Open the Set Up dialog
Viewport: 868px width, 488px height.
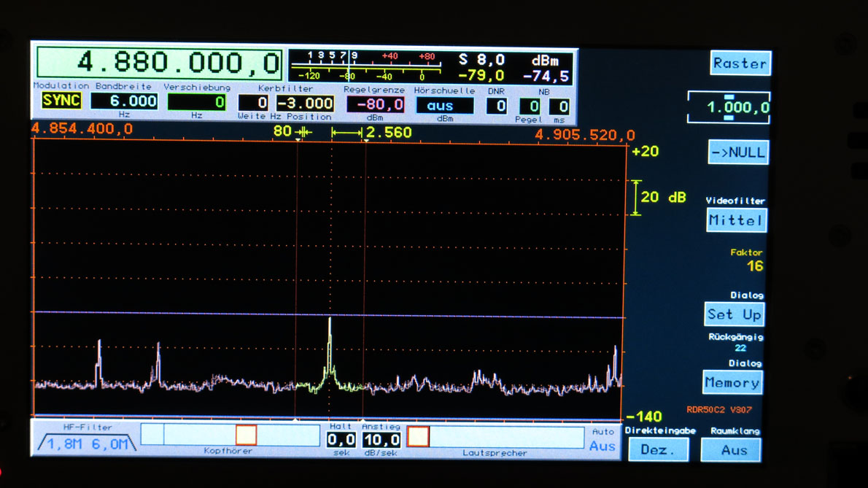coord(733,314)
